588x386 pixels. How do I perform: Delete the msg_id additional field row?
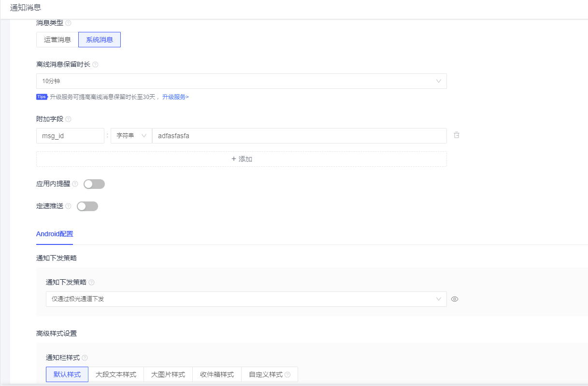point(457,135)
